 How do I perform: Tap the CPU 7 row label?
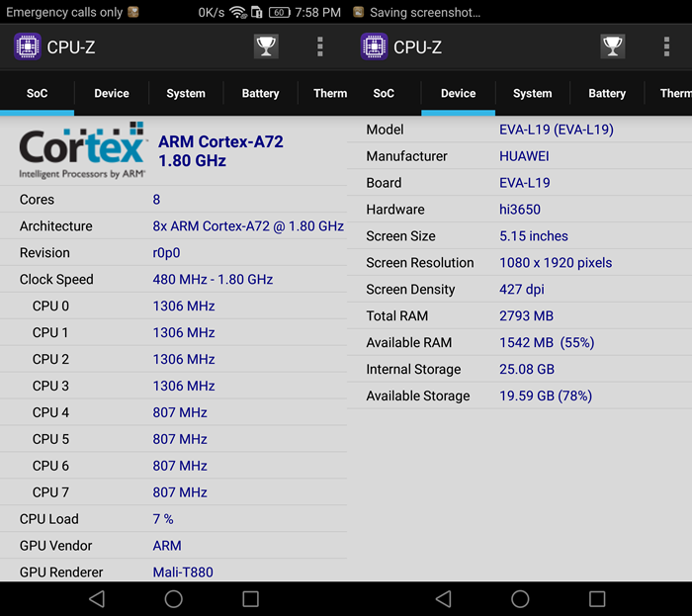pyautogui.click(x=50, y=492)
